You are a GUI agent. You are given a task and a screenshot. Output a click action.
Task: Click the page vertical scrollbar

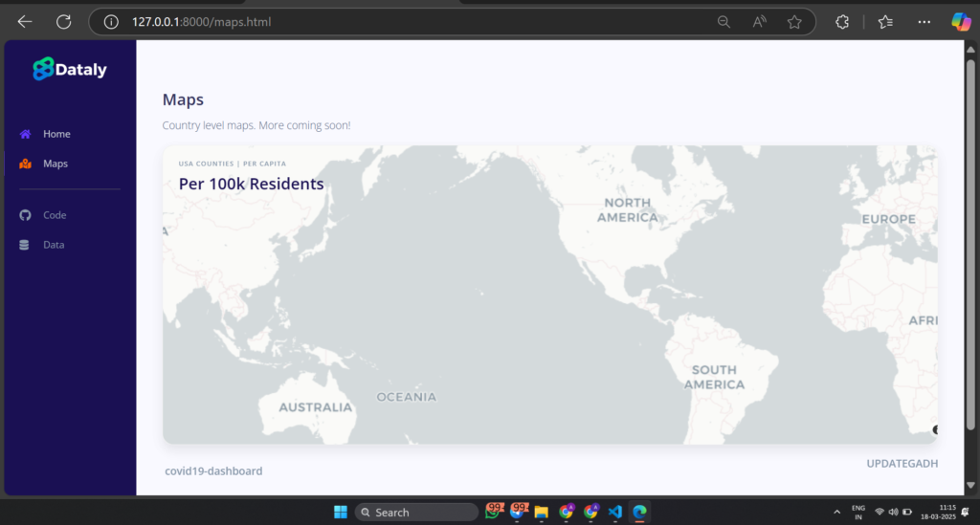coord(970,244)
